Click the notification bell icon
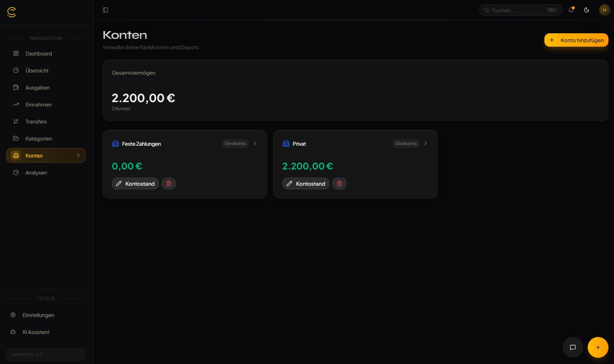 [x=571, y=10]
